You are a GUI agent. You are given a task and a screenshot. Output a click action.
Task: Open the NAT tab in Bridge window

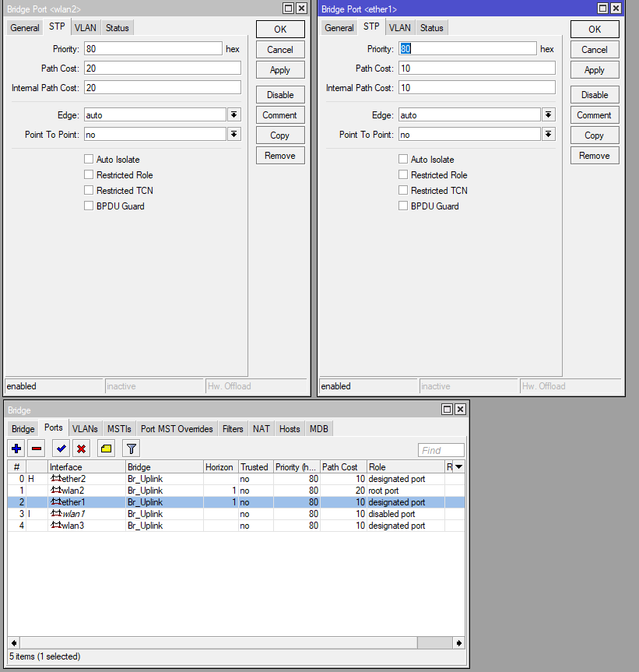[262, 429]
